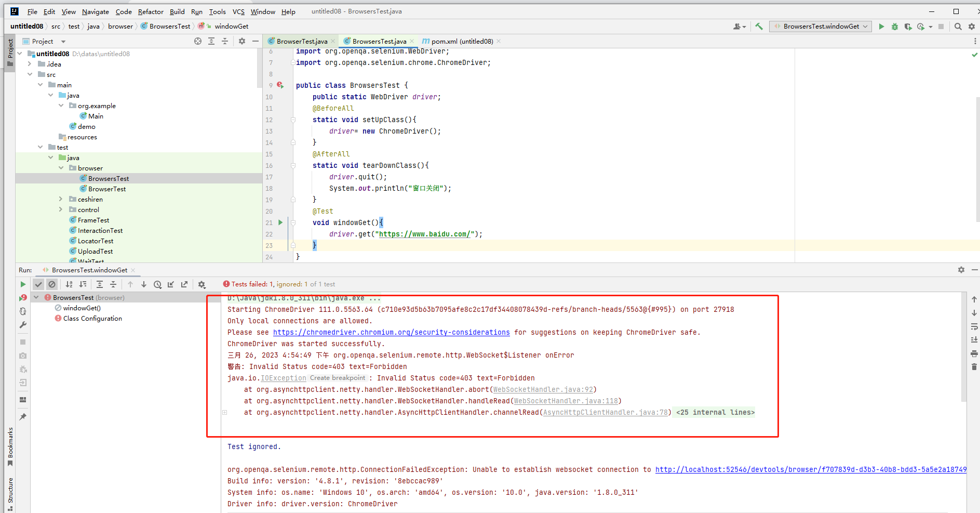The height and width of the screenshot is (513, 980).
Task: Open the Bookmarks tool window tab
Action: click(10, 447)
